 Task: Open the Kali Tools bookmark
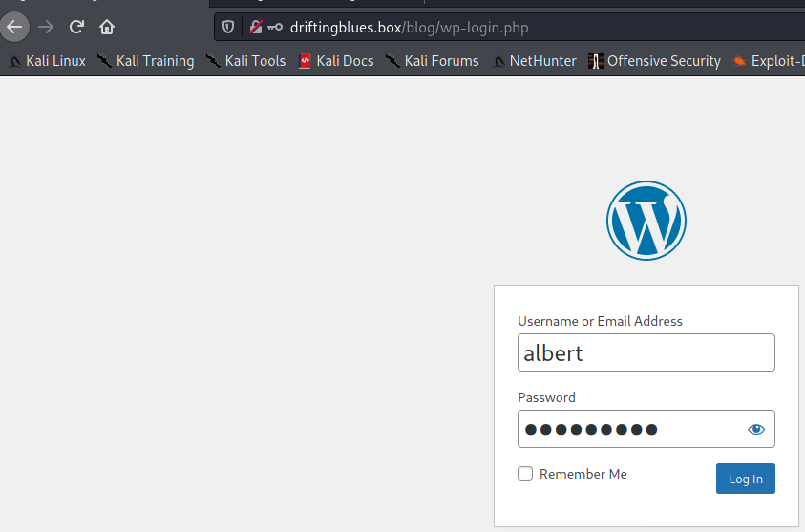(246, 61)
